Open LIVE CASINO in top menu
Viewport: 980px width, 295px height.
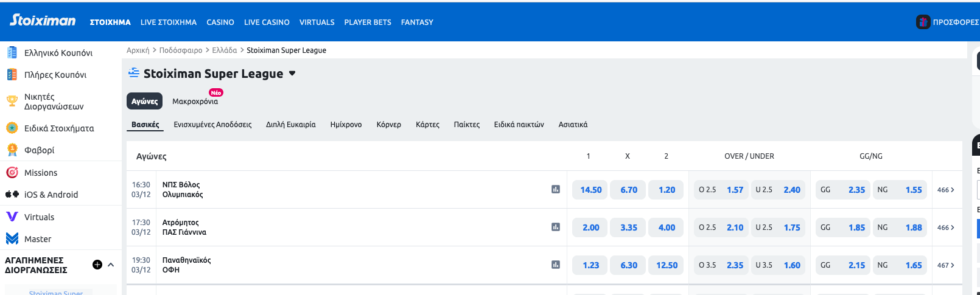[x=267, y=23]
